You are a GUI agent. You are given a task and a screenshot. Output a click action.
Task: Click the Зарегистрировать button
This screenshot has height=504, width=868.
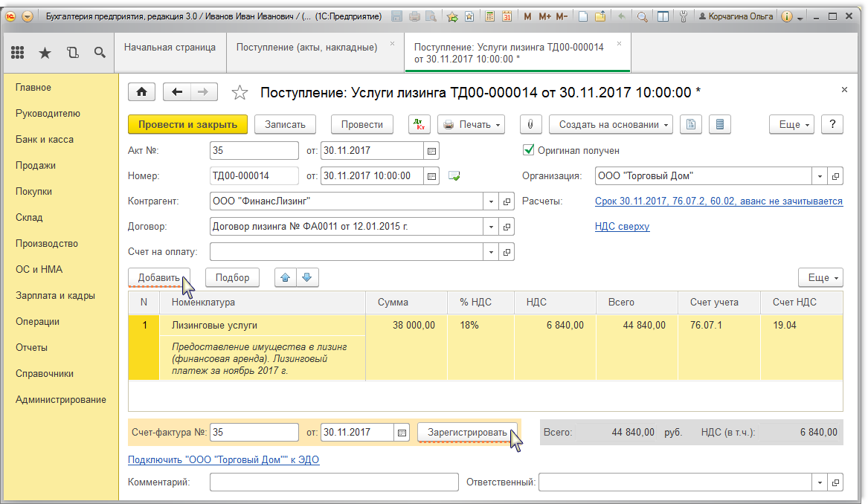click(x=467, y=432)
